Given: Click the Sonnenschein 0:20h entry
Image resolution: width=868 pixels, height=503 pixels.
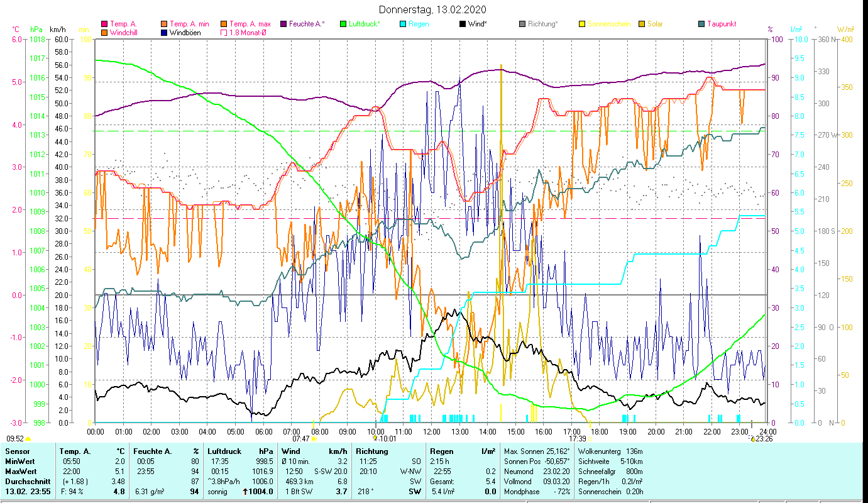Looking at the screenshot, I should tap(610, 492).
